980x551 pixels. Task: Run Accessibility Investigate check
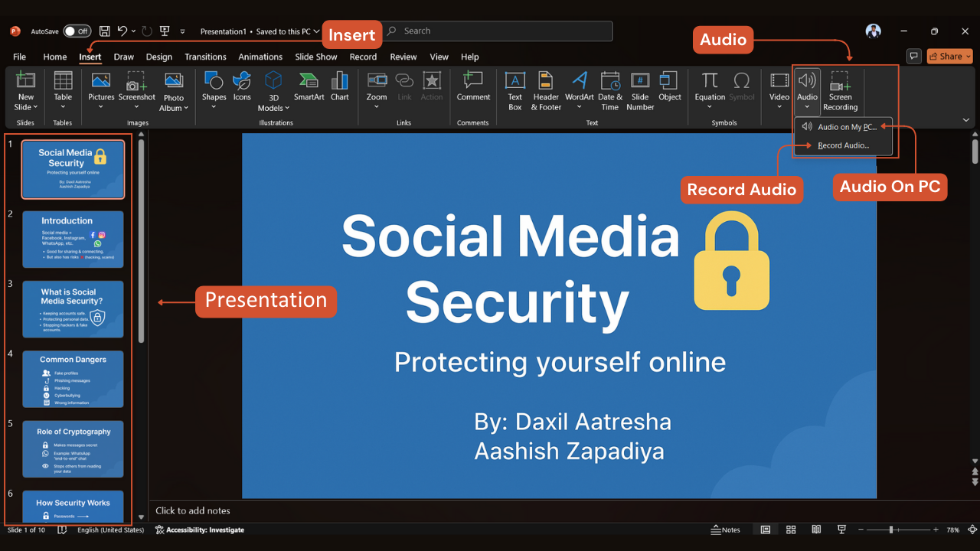click(x=200, y=529)
